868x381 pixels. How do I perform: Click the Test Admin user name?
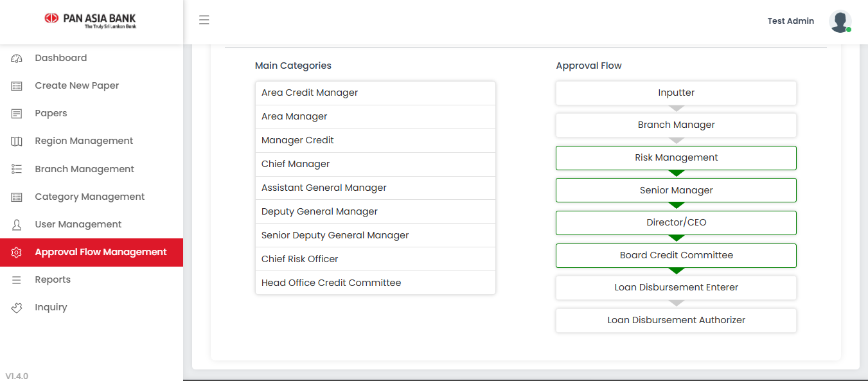point(790,21)
